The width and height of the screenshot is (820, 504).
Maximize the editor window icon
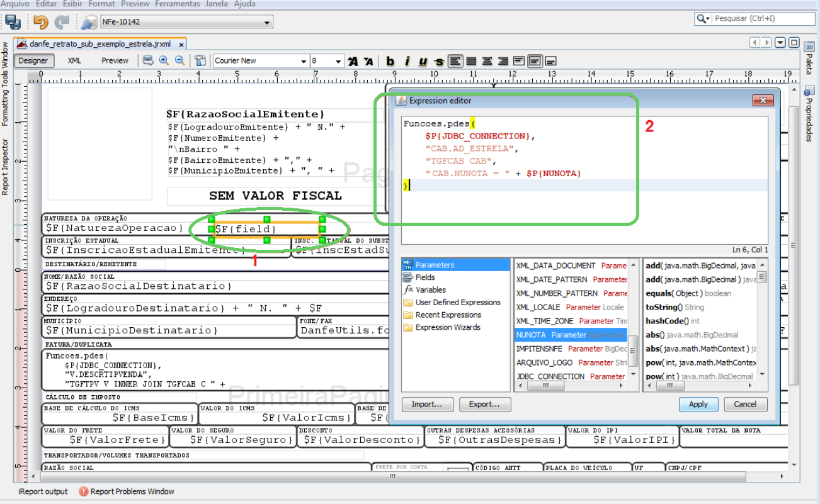794,43
